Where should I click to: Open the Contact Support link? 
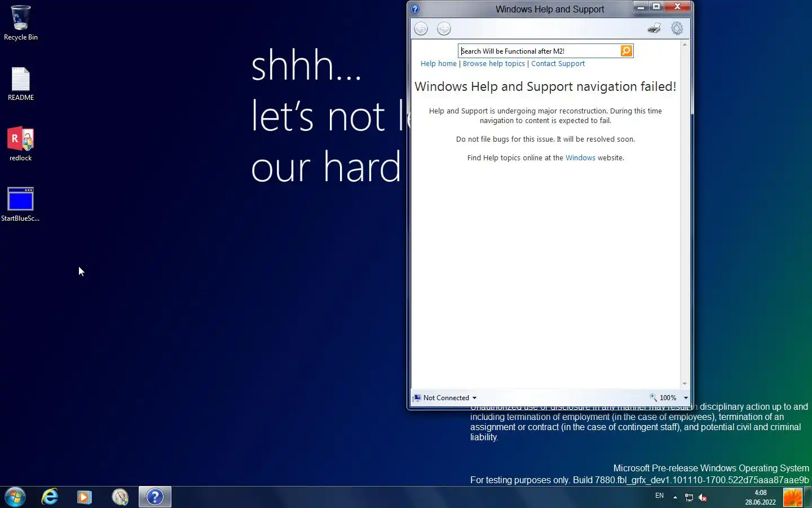558,64
